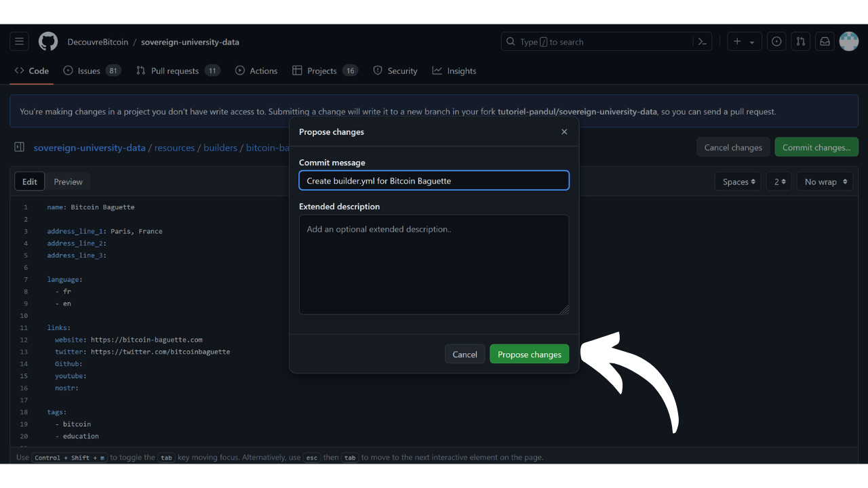
Task: Select the Edit view toggle
Action: click(30, 182)
